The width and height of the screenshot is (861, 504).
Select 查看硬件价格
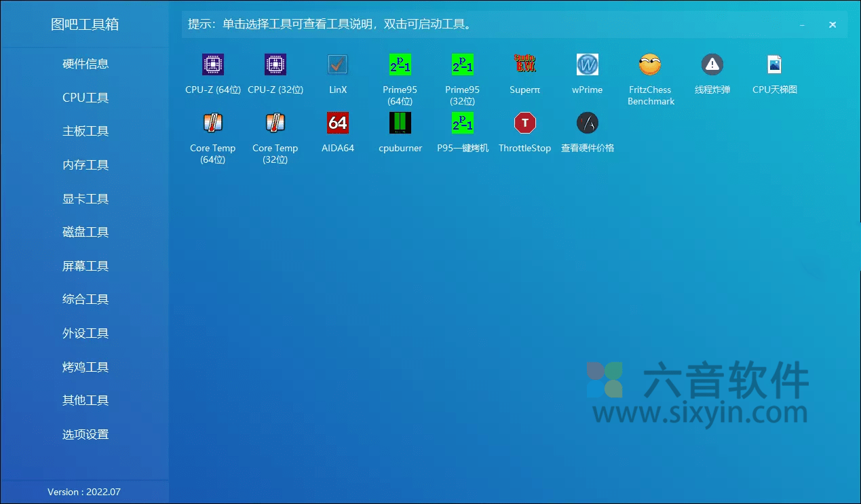(587, 123)
